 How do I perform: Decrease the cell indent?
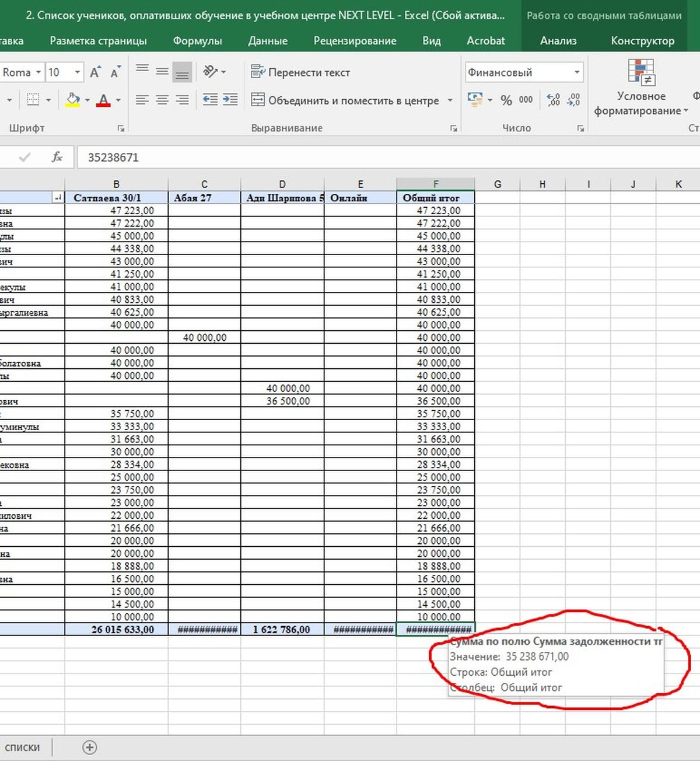[210, 100]
